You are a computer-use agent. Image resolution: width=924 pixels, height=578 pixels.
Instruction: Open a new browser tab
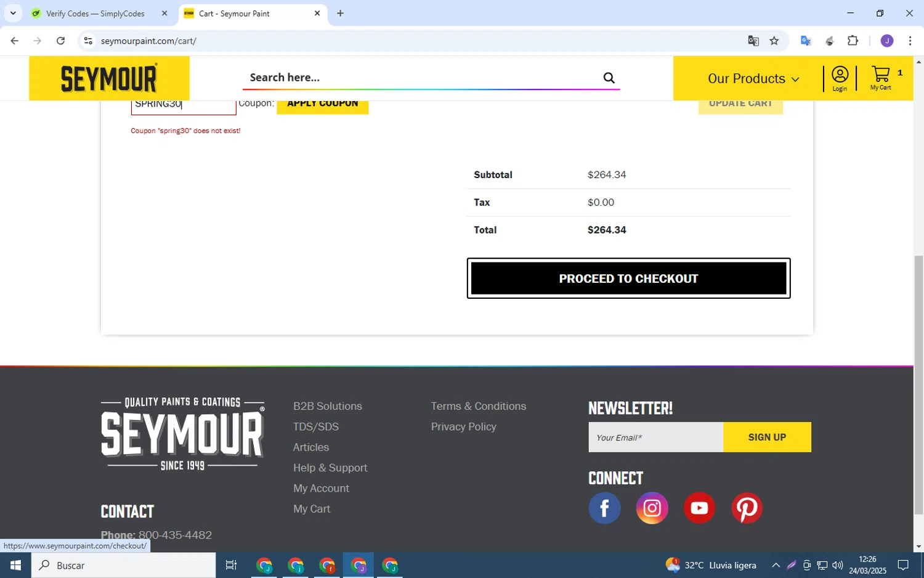click(x=340, y=13)
